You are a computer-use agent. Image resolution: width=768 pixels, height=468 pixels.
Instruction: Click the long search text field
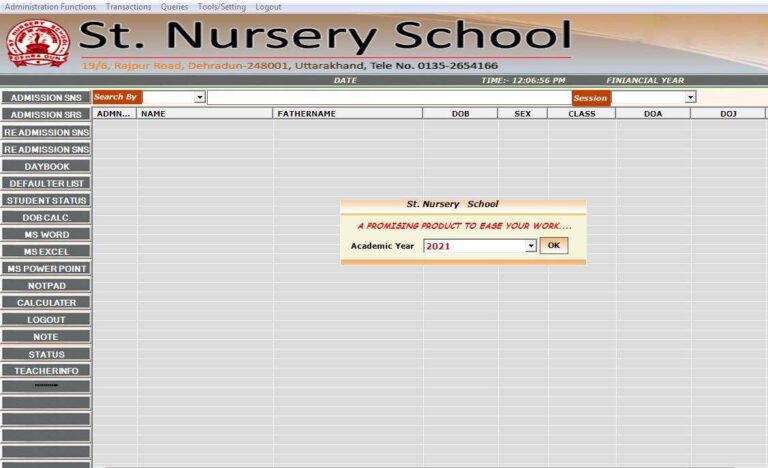point(389,98)
